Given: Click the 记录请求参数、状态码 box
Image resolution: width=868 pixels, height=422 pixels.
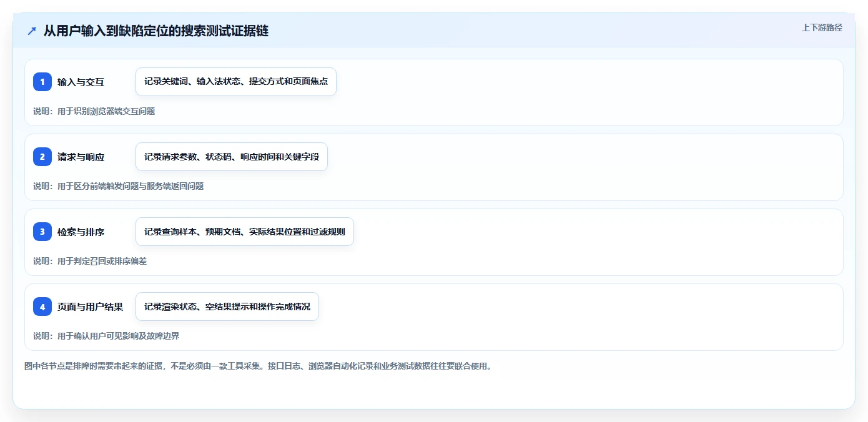Looking at the screenshot, I should pos(232,157).
